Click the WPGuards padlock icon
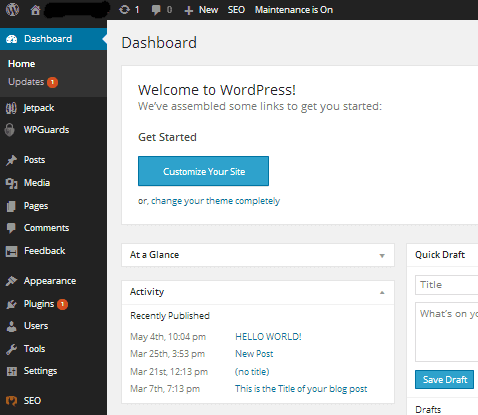 click(x=10, y=130)
